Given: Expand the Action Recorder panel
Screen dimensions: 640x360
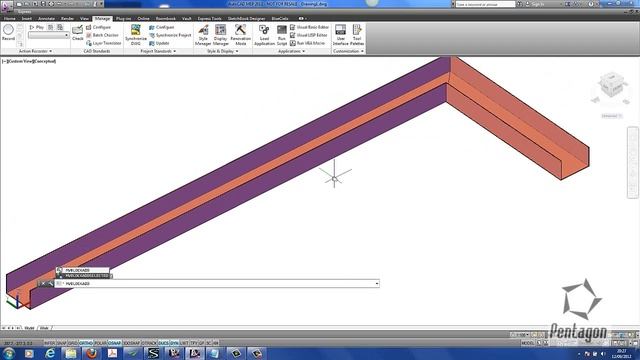Looking at the screenshot, I should pyautogui.click(x=36, y=51).
